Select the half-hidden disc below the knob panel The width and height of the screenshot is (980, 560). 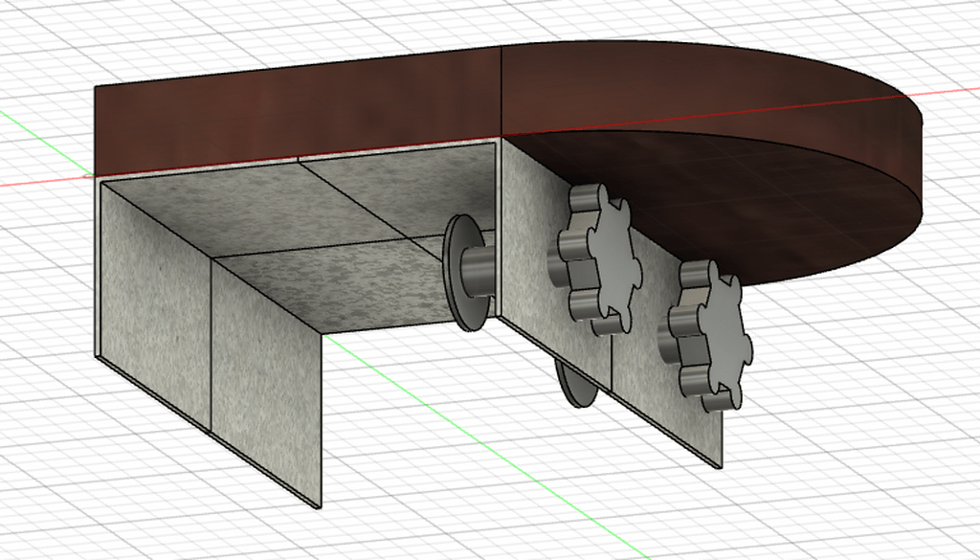tap(575, 384)
